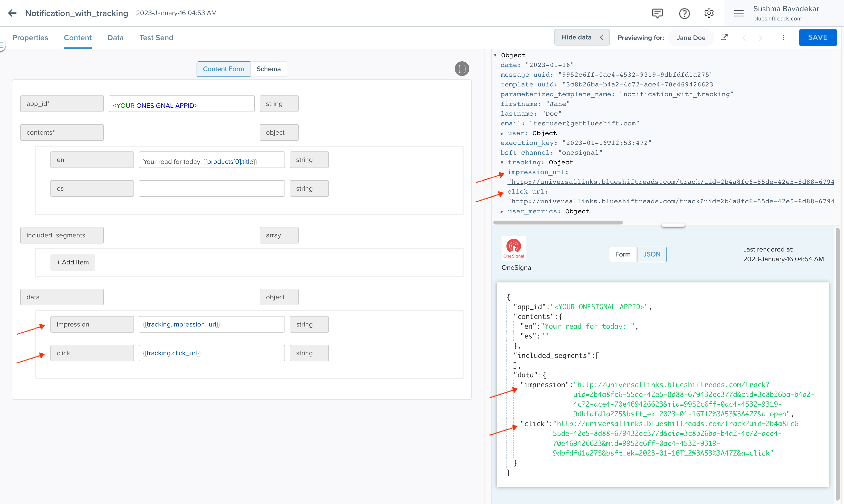Click the Last rendered at timestamp
Image resolution: width=844 pixels, height=504 pixels.
[783, 254]
